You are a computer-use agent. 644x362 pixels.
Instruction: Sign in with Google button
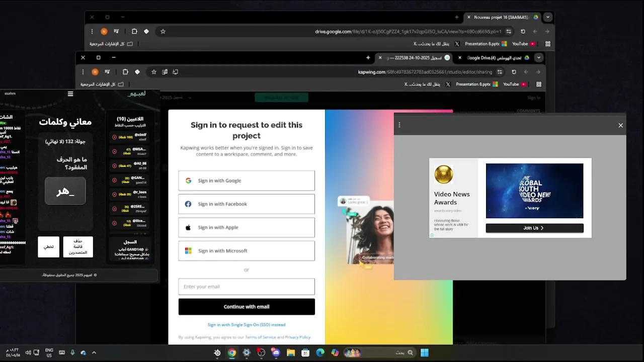click(247, 180)
